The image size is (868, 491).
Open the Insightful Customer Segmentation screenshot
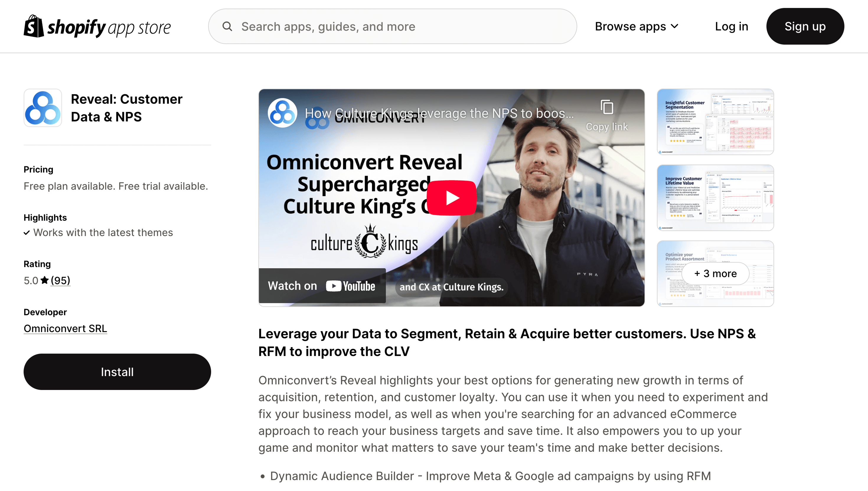coord(715,122)
